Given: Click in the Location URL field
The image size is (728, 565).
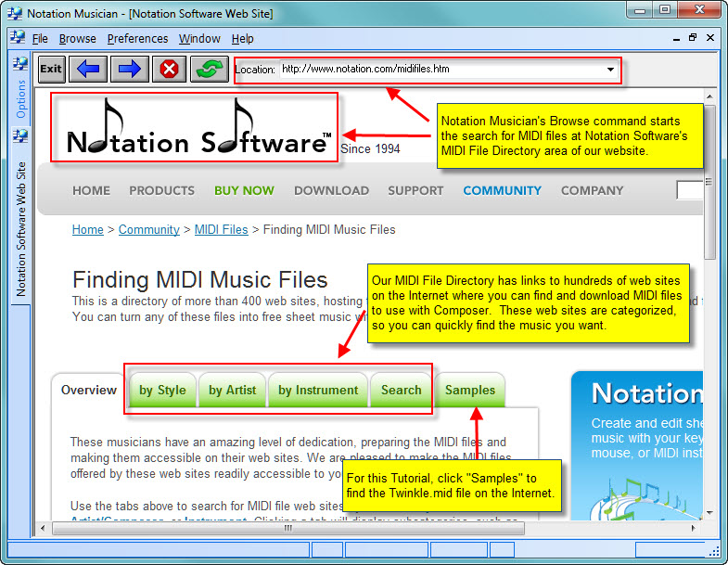Looking at the screenshot, I should pos(436,70).
